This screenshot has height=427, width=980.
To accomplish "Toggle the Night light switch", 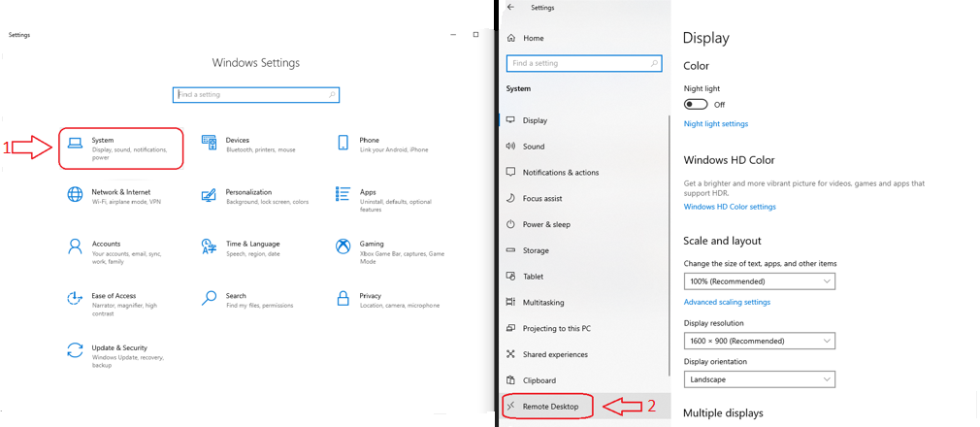I will click(696, 104).
